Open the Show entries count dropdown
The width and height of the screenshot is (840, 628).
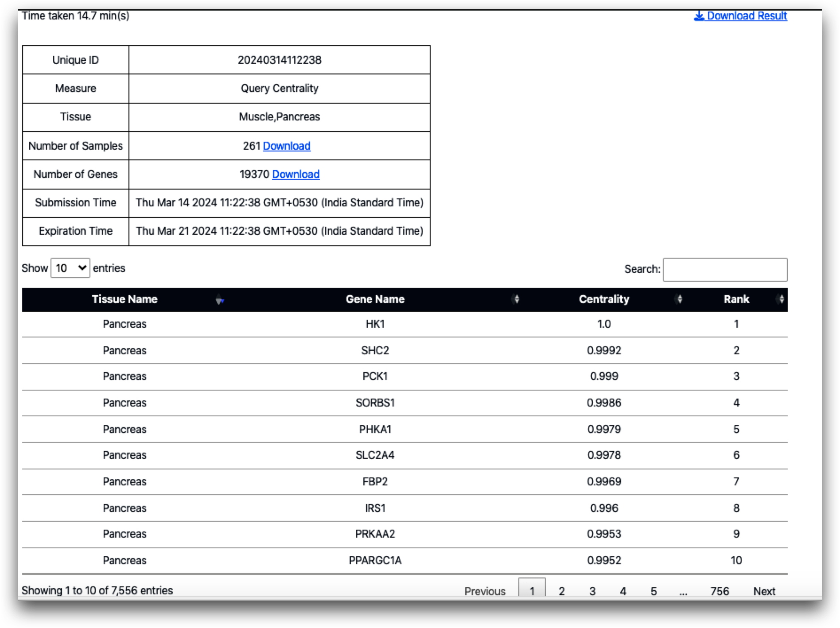(x=70, y=268)
